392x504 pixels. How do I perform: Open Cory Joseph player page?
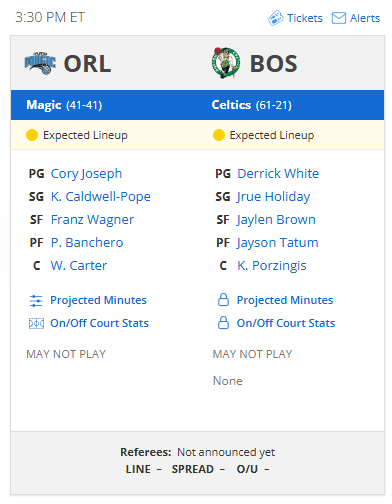click(86, 174)
